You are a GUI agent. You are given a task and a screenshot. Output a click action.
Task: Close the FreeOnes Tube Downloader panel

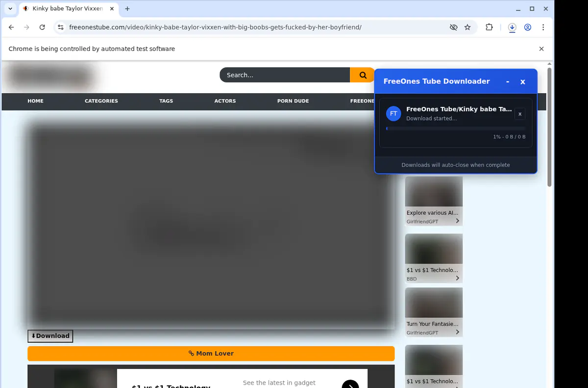click(523, 81)
